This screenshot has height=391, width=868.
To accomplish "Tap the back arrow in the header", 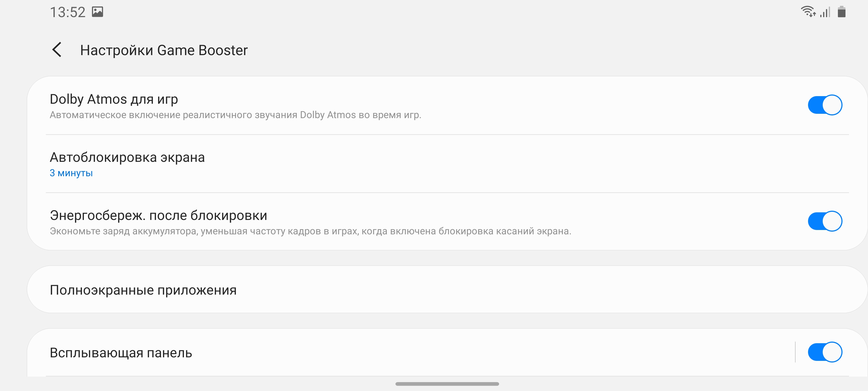I will coord(57,50).
